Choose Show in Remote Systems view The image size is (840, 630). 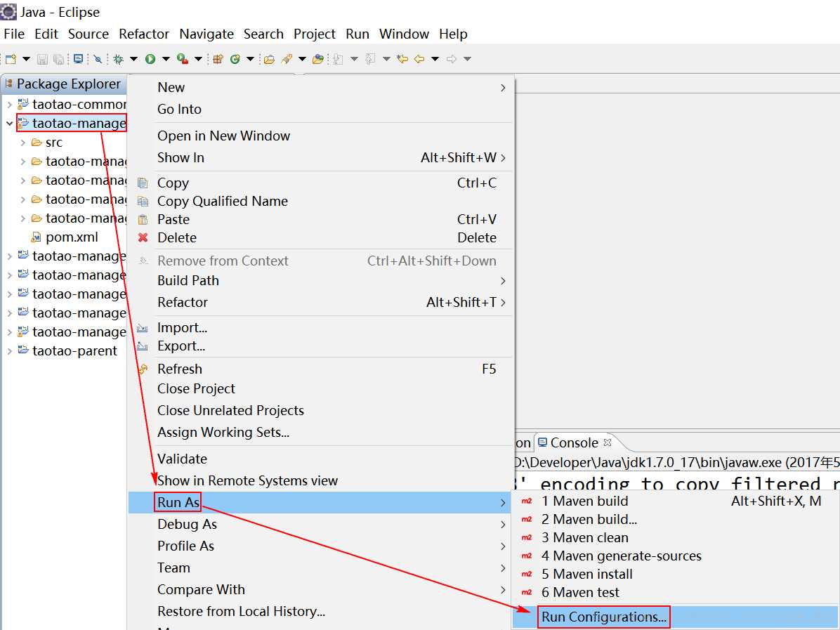click(320, 480)
